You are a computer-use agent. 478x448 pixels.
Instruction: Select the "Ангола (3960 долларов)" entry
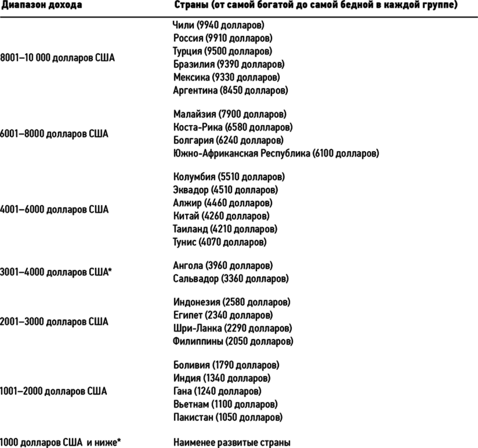point(223,266)
